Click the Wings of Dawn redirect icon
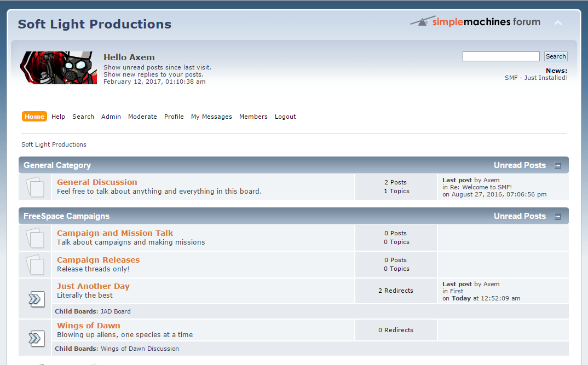The width and height of the screenshot is (588, 365). (x=36, y=338)
